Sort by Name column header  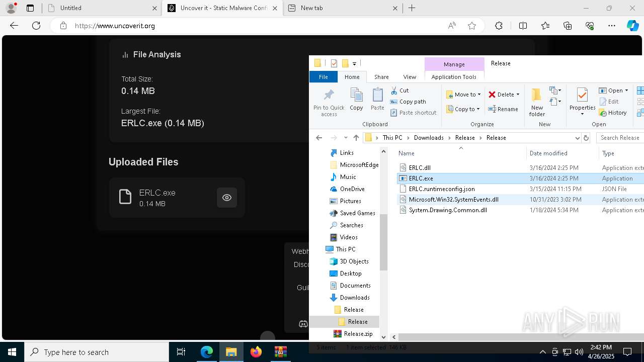pyautogui.click(x=407, y=153)
